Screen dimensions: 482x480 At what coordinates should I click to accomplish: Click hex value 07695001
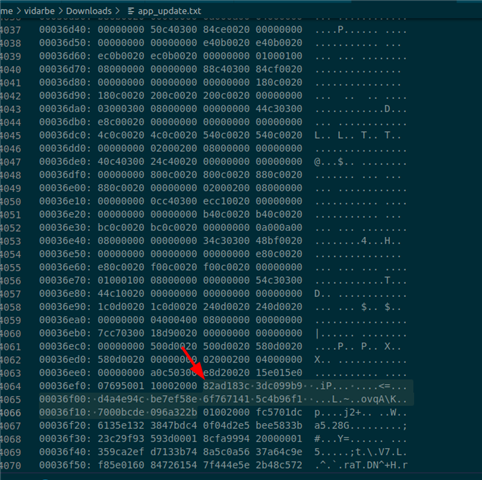point(121,386)
